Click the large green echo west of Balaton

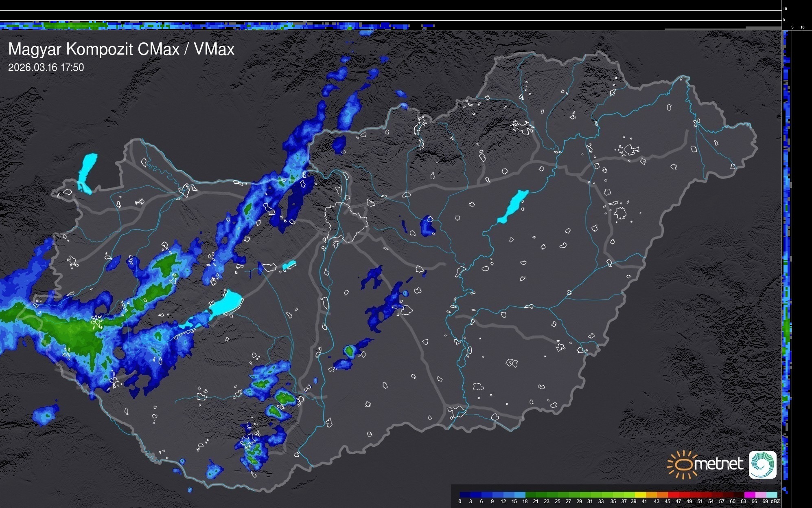77,332
